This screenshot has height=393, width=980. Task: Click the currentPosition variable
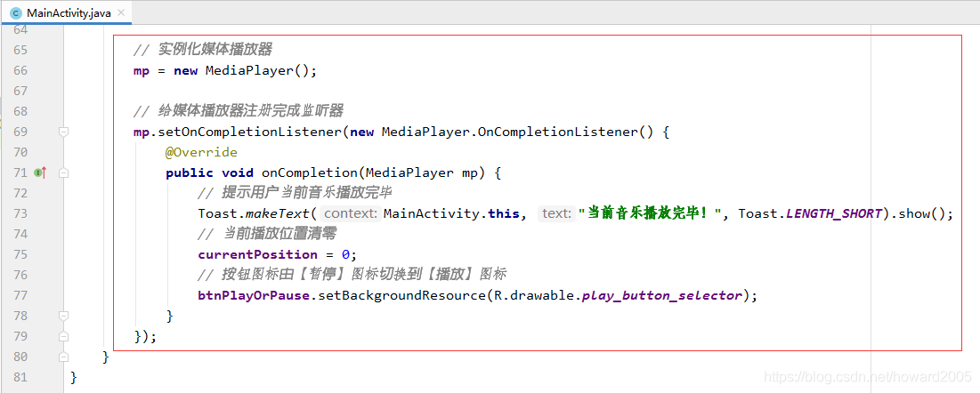257,254
